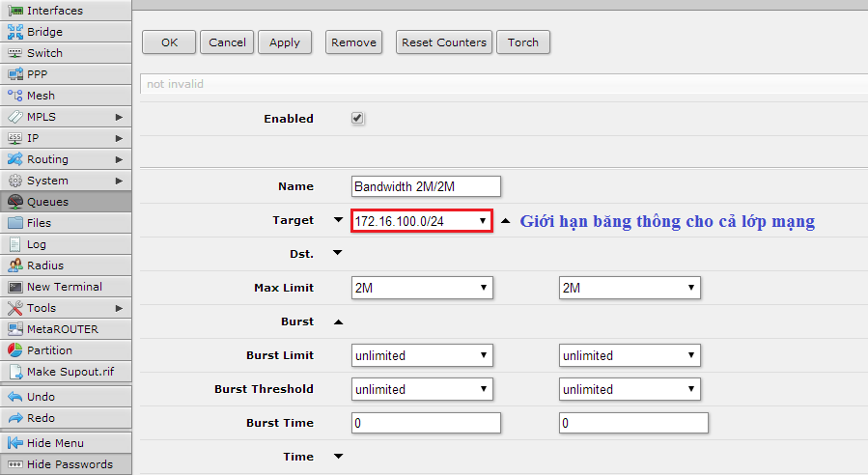Screen dimensions: 868x475
Task: Toggle Hide Passwords option
Action: 66,464
